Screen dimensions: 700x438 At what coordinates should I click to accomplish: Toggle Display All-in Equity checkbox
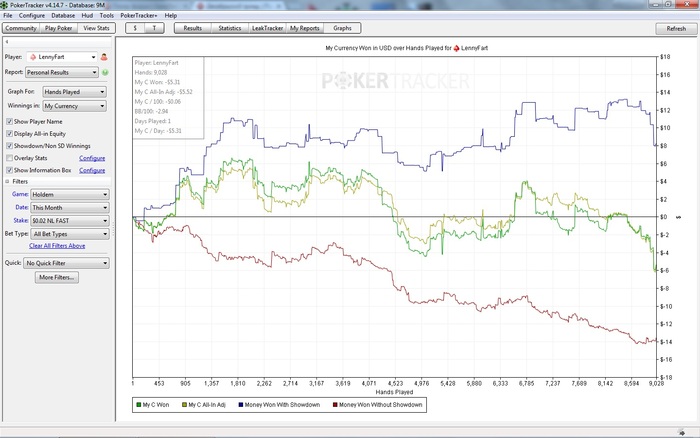[x=9, y=133]
